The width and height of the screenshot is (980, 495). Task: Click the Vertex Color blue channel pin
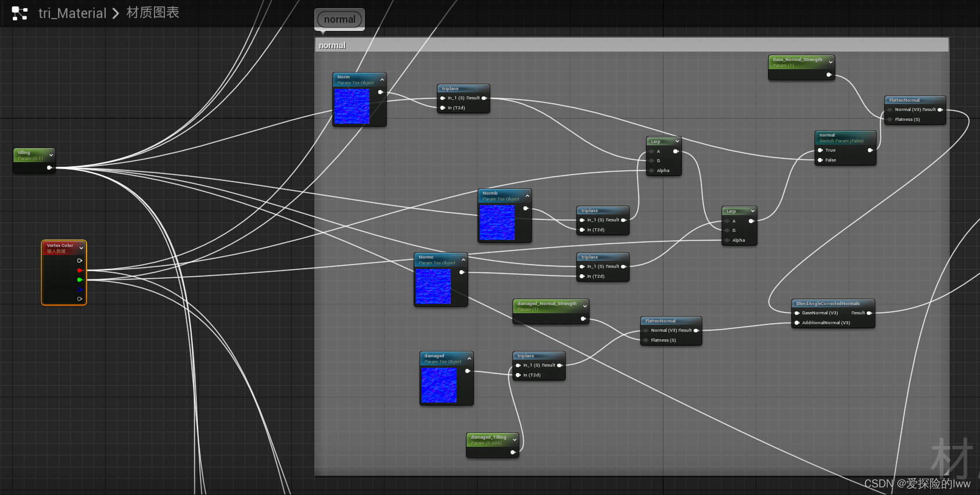(80, 289)
